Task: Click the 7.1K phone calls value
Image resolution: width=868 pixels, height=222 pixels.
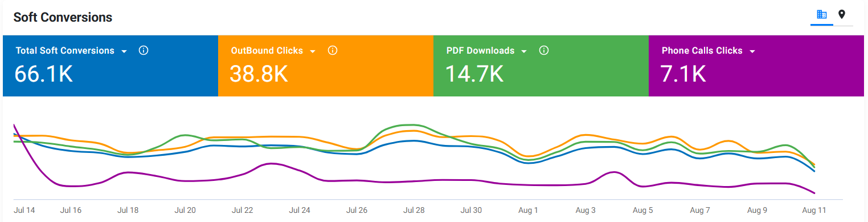Action: click(x=683, y=74)
